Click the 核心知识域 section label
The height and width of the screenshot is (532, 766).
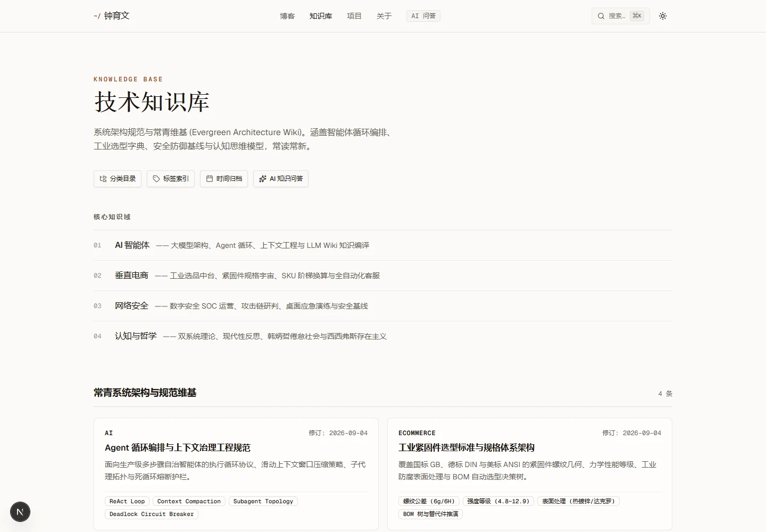click(112, 217)
